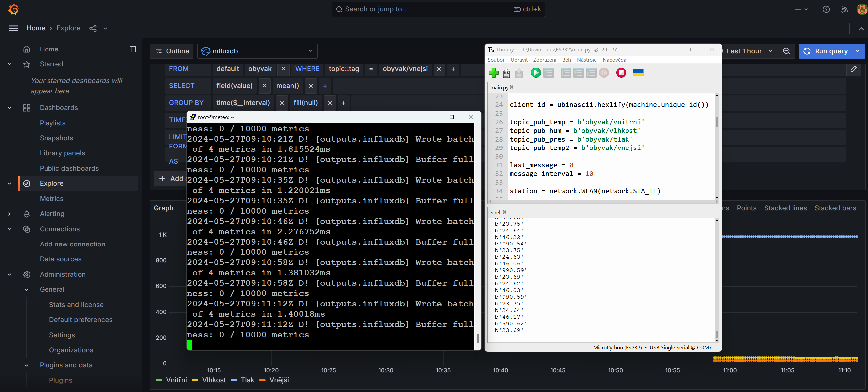Click Thonny's new file green plus icon
868x392 pixels.
[x=493, y=73]
